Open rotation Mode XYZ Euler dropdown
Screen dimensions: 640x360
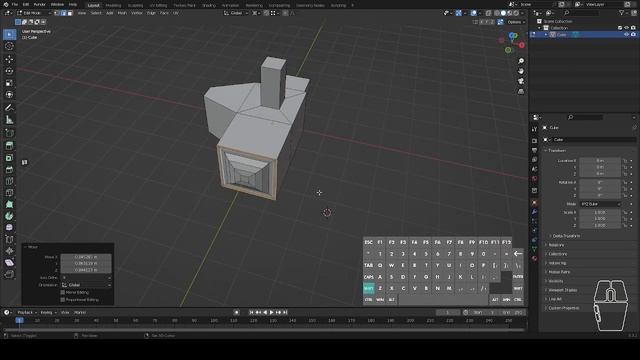click(600, 204)
